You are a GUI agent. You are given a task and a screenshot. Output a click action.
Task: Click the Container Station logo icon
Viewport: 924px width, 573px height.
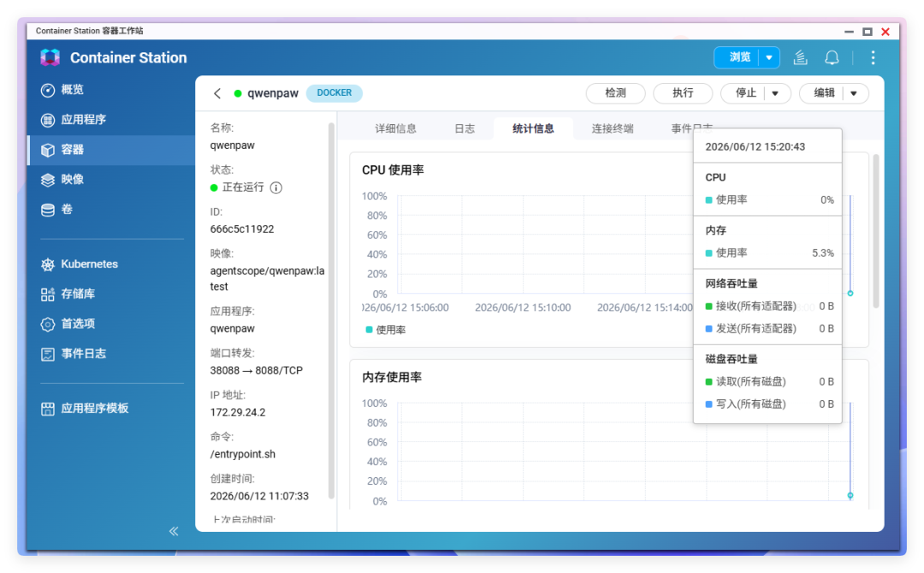click(x=50, y=57)
